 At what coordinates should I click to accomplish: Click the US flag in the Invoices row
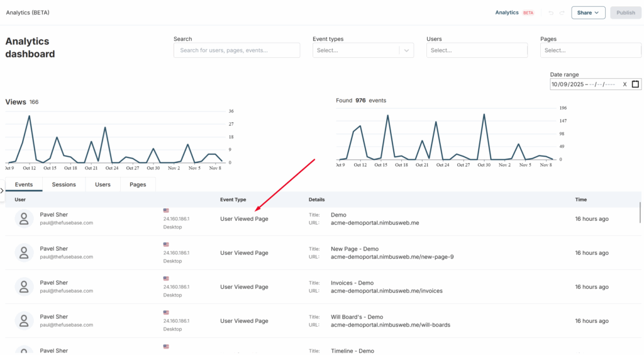[x=166, y=278]
